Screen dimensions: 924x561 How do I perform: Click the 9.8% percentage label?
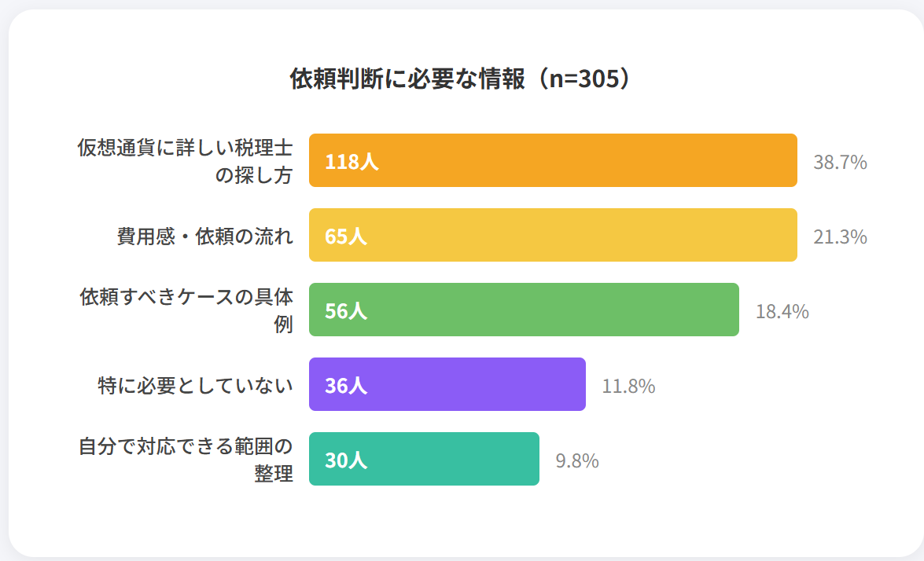pyautogui.click(x=577, y=461)
